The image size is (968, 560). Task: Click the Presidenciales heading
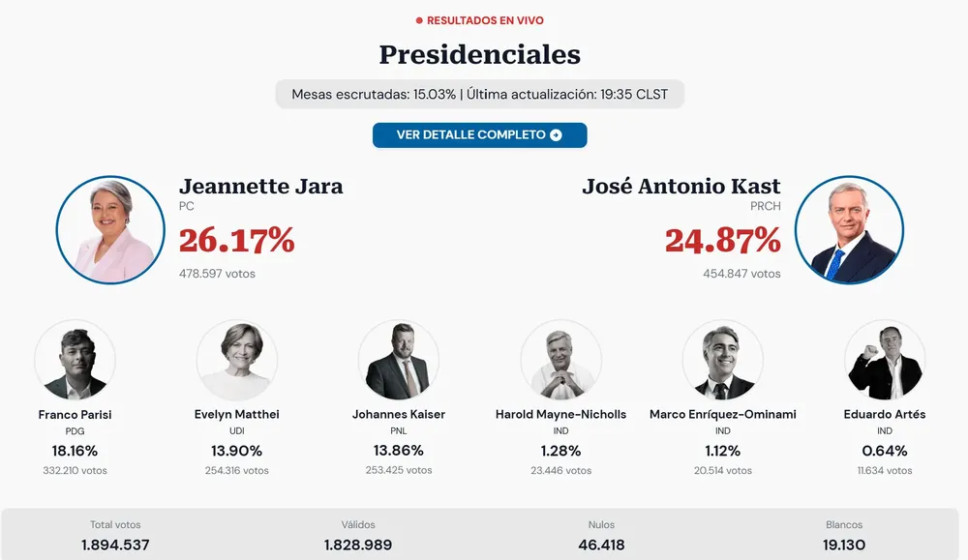coord(478,55)
